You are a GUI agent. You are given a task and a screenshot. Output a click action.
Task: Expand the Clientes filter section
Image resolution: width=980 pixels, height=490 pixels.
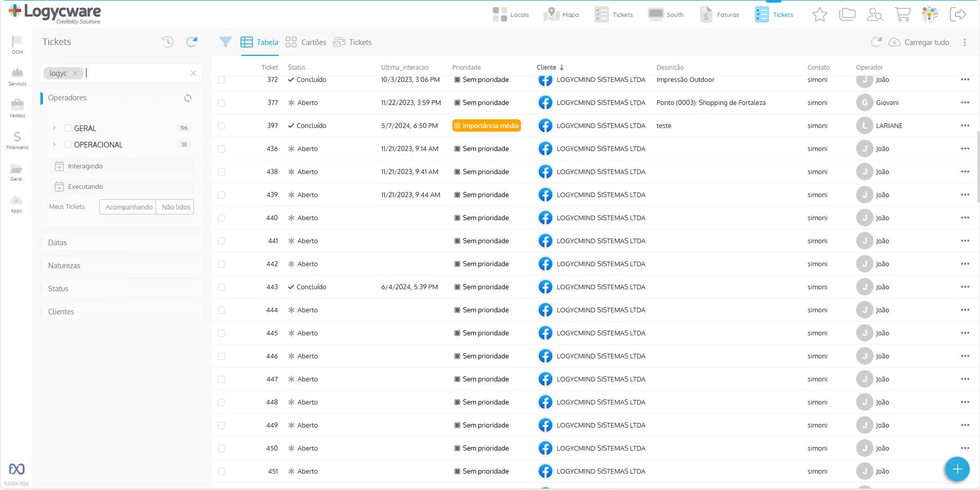122,312
